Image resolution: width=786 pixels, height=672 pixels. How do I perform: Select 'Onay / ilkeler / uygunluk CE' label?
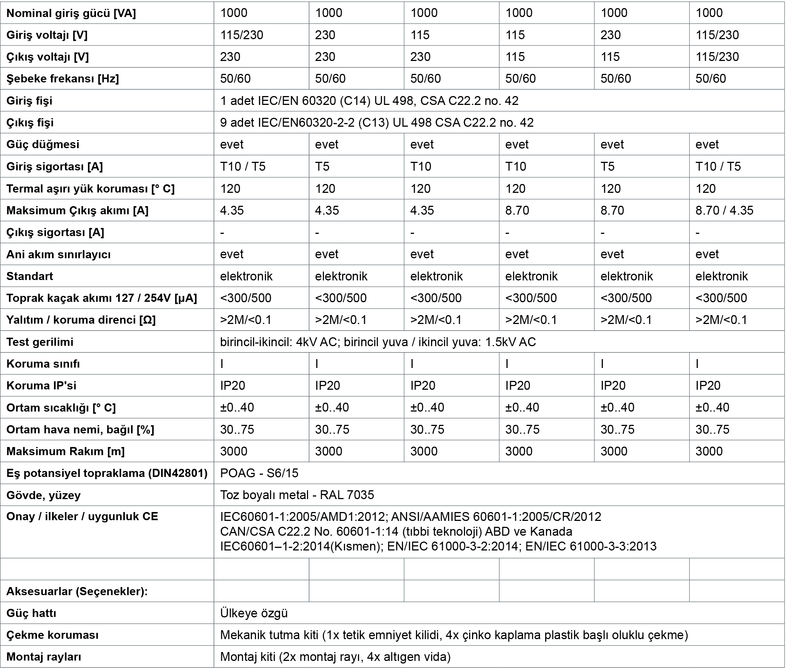pyautogui.click(x=82, y=517)
